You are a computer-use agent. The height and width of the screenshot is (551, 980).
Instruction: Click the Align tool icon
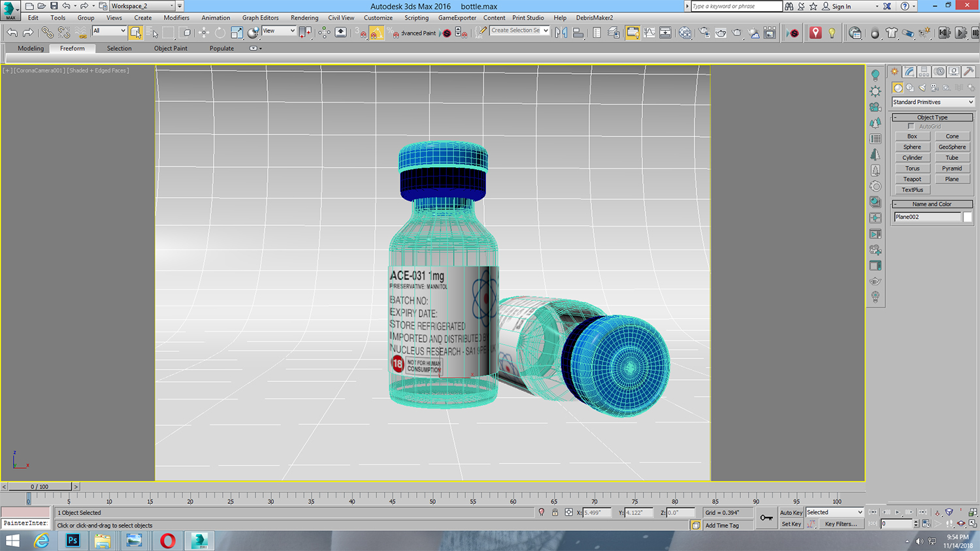point(578,32)
